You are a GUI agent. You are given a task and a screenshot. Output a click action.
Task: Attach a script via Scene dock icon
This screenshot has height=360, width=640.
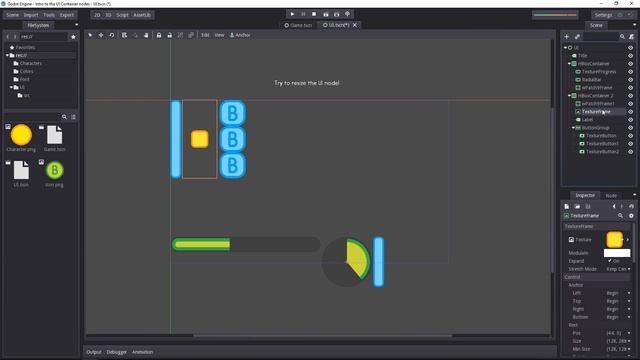[x=631, y=37]
